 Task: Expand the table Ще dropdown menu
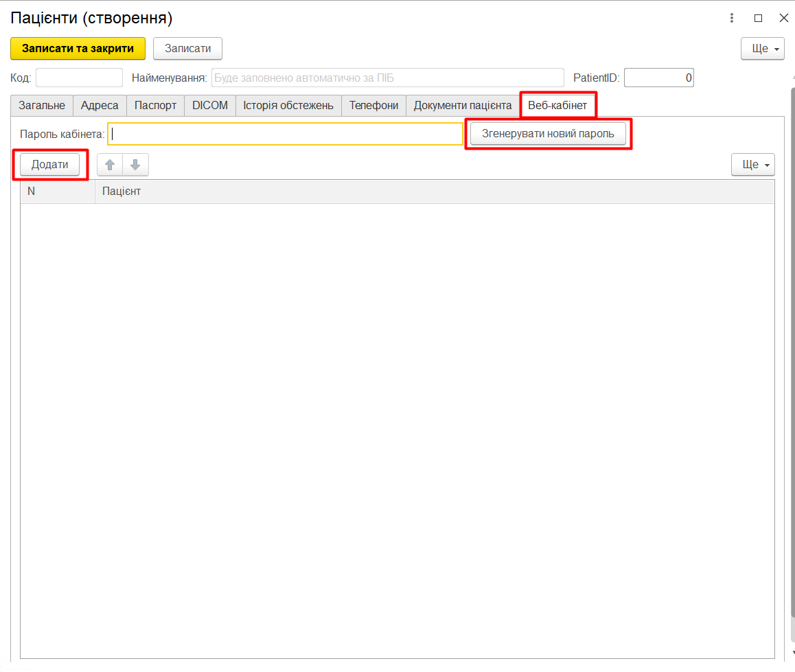(x=752, y=165)
